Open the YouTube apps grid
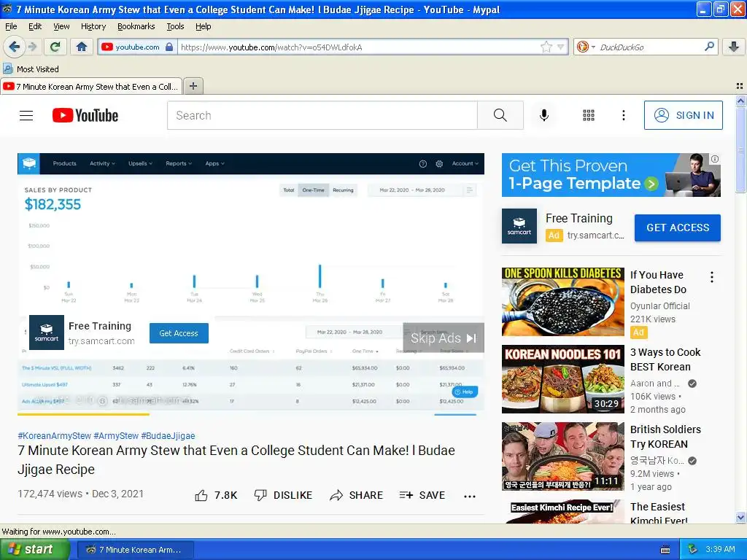Viewport: 747px width, 560px height. coord(589,115)
